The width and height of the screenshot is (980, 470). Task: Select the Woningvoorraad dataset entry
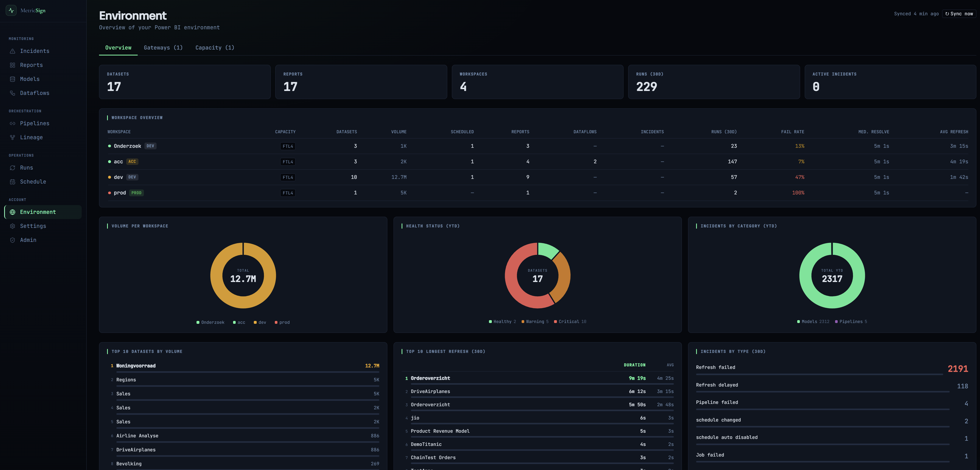(136, 366)
